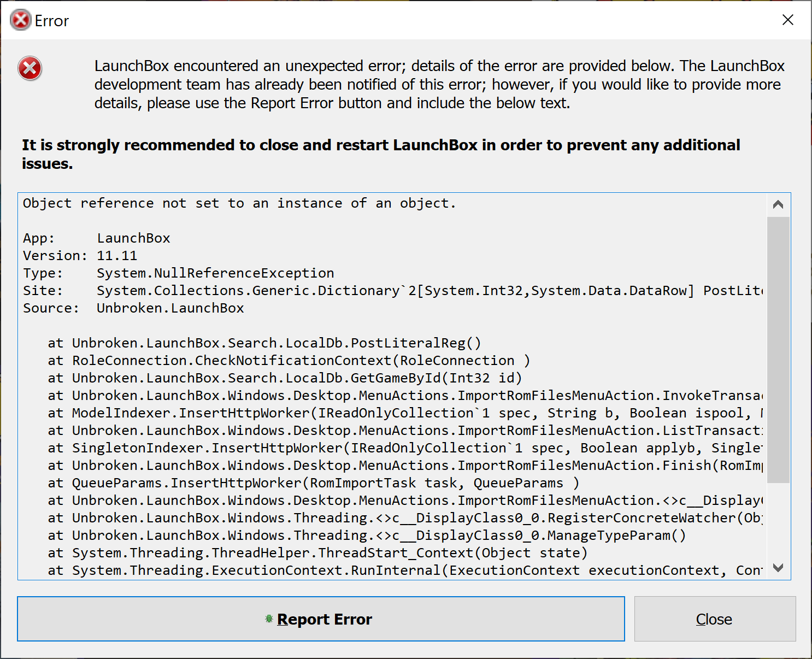
Task: Close the Error dialog window
Action: point(787,20)
